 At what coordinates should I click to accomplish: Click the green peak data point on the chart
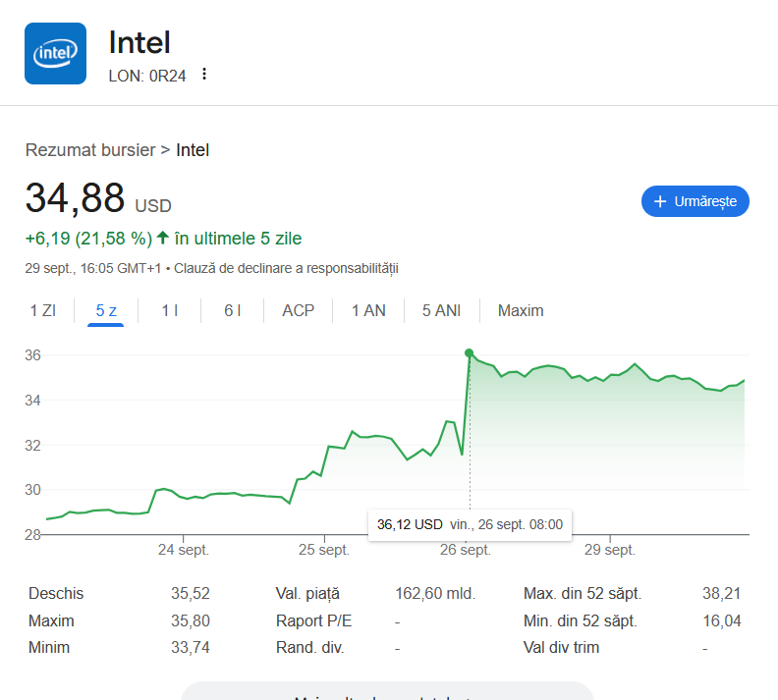point(469,353)
